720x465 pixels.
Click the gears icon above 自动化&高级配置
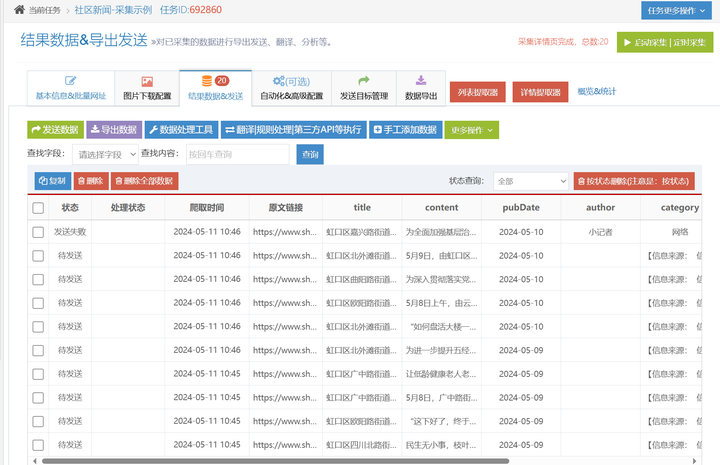(278, 81)
